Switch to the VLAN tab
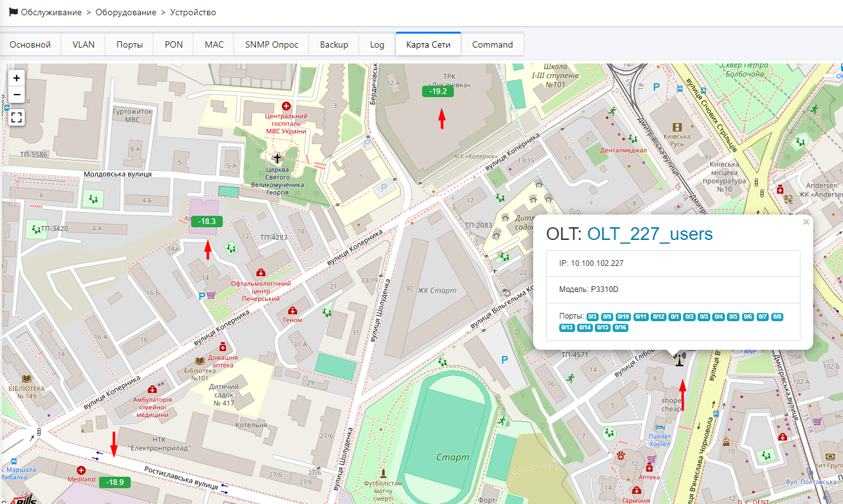The width and height of the screenshot is (843, 504). pyautogui.click(x=83, y=44)
